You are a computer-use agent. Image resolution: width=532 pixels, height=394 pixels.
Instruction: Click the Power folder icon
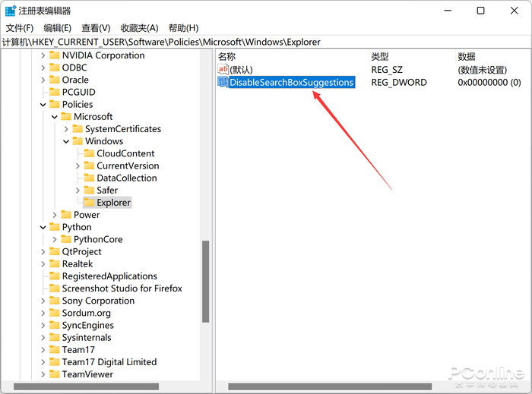pos(66,214)
